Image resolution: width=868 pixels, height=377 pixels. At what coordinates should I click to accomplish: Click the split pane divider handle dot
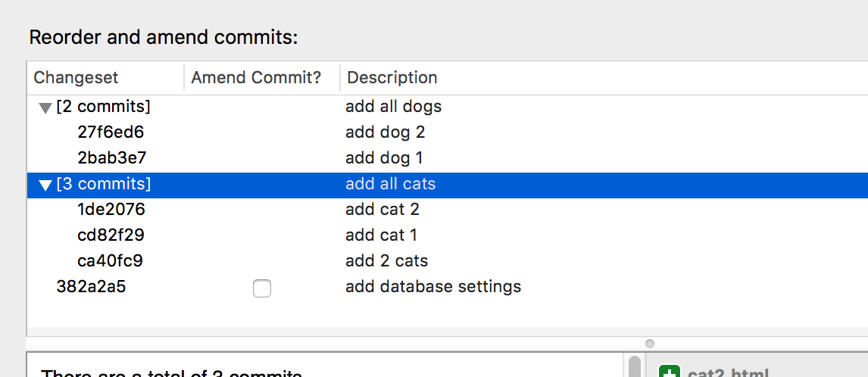pyautogui.click(x=649, y=344)
